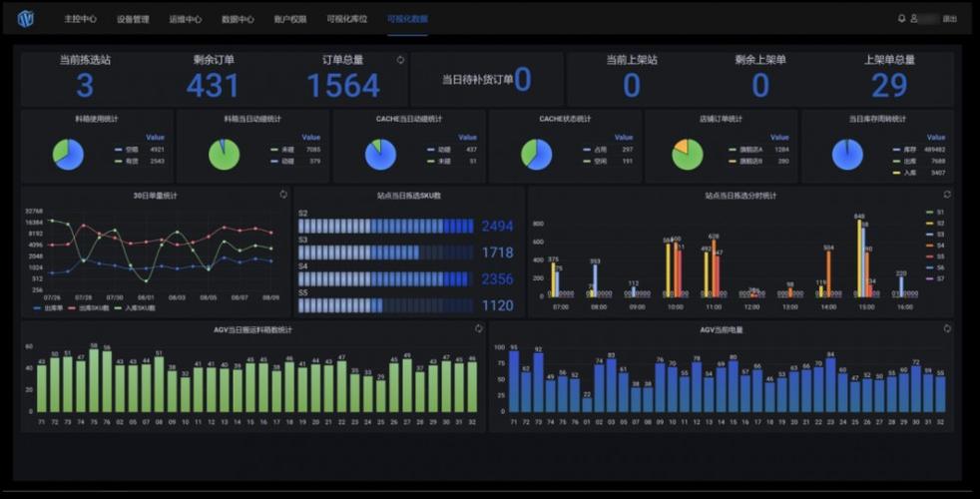Screen dimensions: 980x499
Task: Refresh the 订单总量 order summary panel
Action: click(x=400, y=60)
